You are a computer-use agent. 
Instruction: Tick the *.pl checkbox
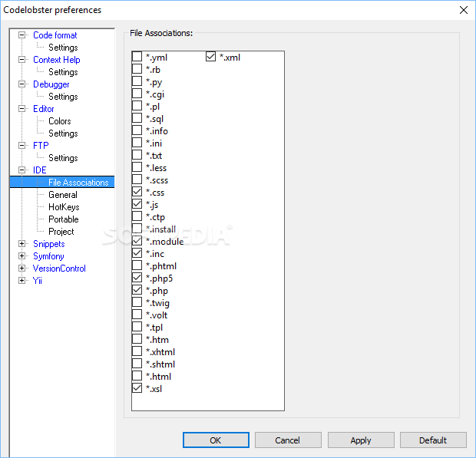tap(137, 106)
